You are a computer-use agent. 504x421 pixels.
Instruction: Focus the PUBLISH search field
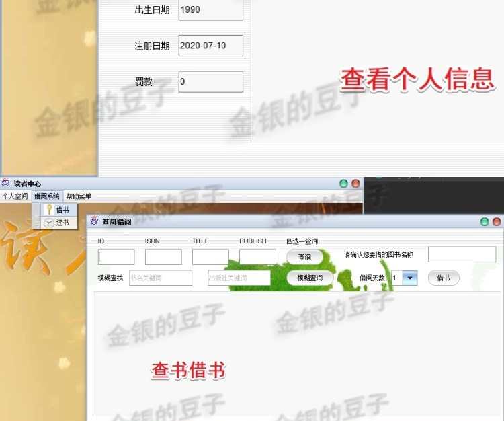point(257,257)
